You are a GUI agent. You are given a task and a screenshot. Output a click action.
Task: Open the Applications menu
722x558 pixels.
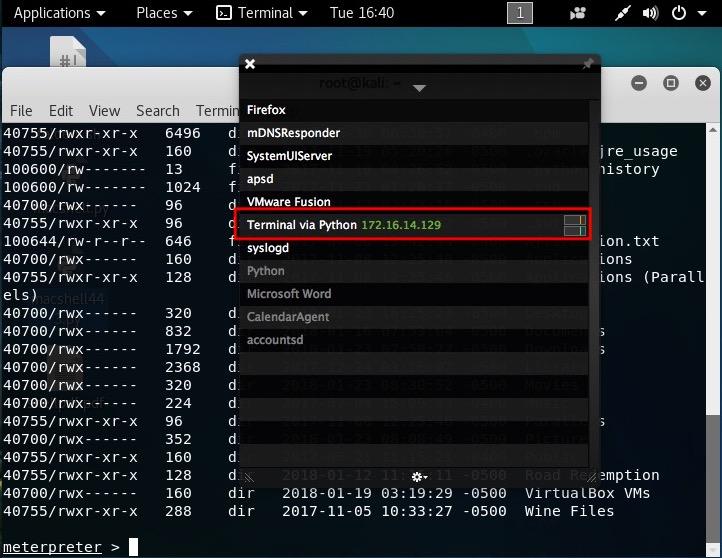(59, 13)
